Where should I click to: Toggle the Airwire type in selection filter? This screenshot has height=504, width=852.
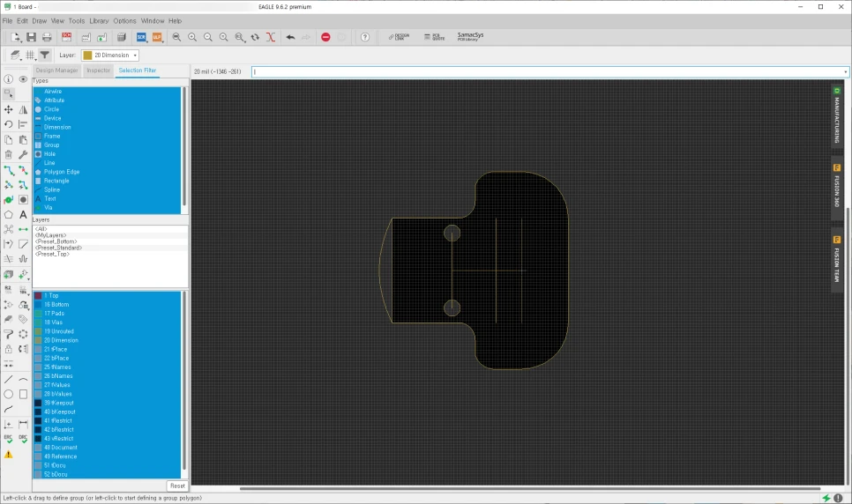tap(53, 91)
